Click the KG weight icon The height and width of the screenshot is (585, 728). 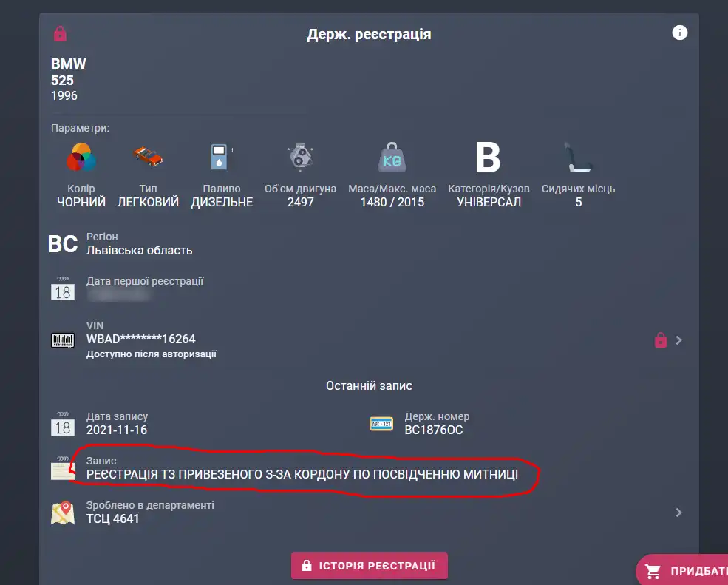coord(392,157)
